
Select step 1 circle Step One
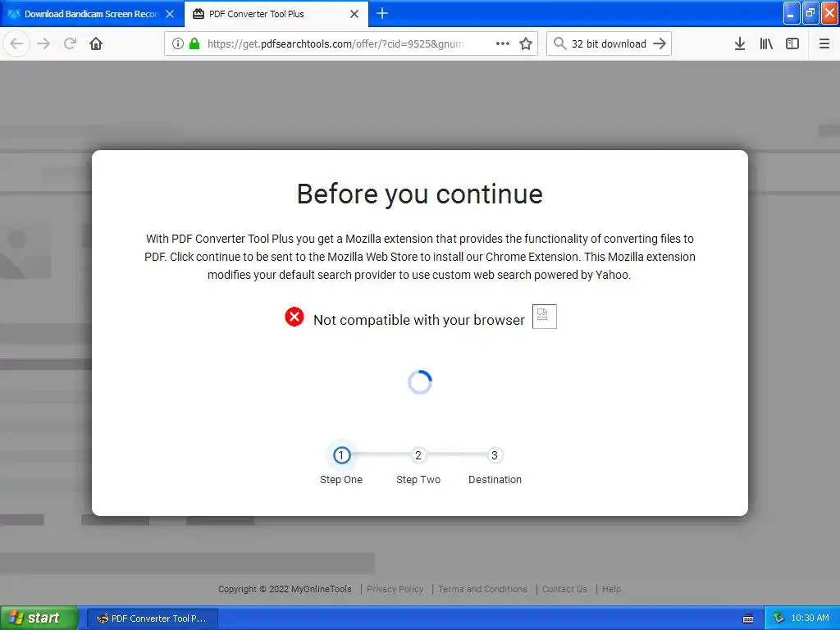click(x=341, y=455)
